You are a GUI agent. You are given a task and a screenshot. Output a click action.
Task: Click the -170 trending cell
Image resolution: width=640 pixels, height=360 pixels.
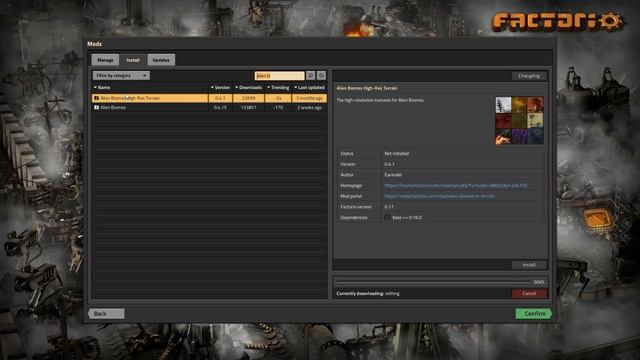[x=278, y=108]
